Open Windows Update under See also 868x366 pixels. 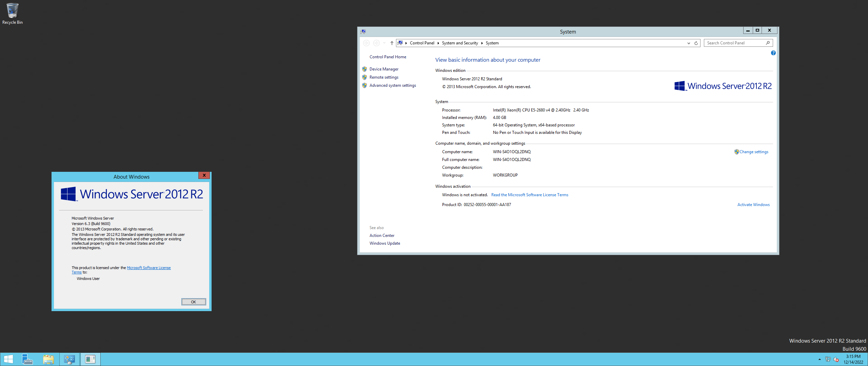(x=384, y=243)
